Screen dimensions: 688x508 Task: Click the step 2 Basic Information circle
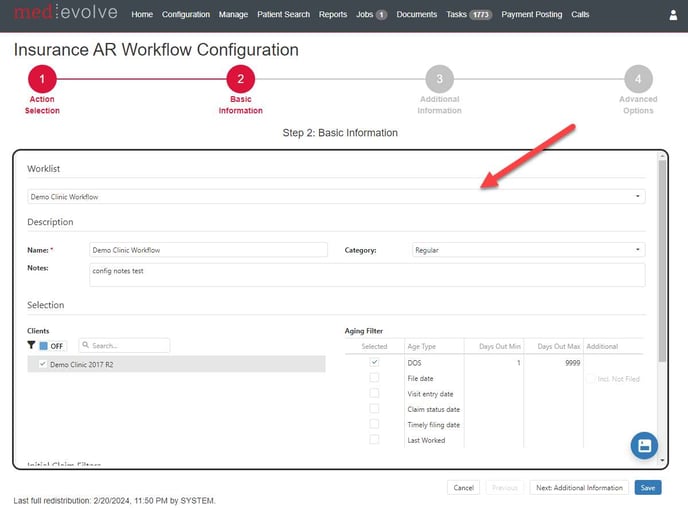coord(240,80)
